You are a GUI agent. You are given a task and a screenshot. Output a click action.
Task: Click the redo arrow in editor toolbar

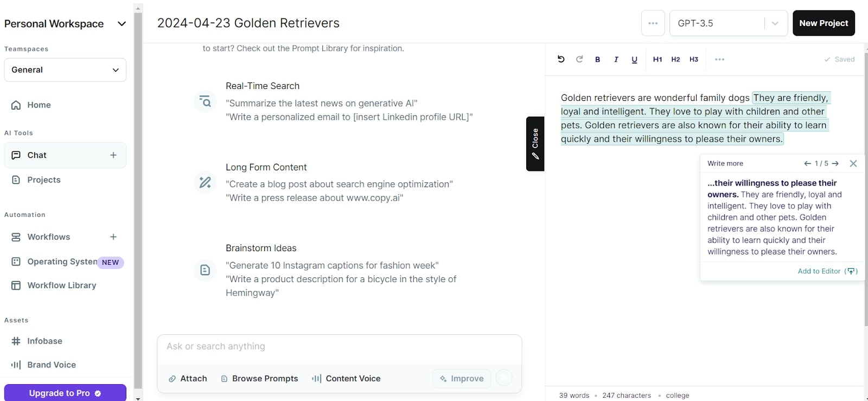pos(579,59)
